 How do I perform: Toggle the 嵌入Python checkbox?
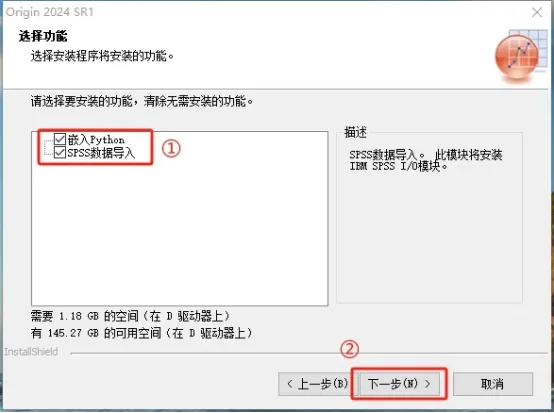60,139
